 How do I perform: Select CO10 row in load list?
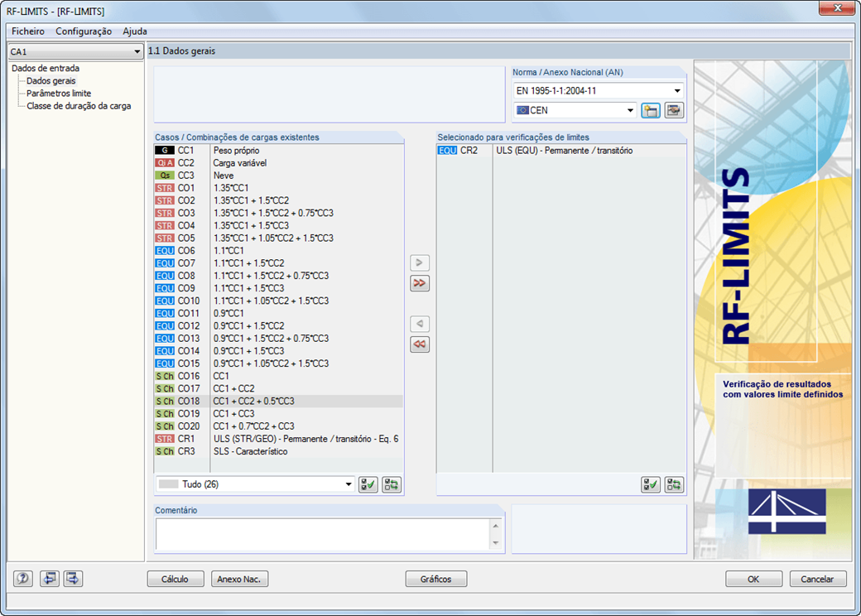(278, 301)
